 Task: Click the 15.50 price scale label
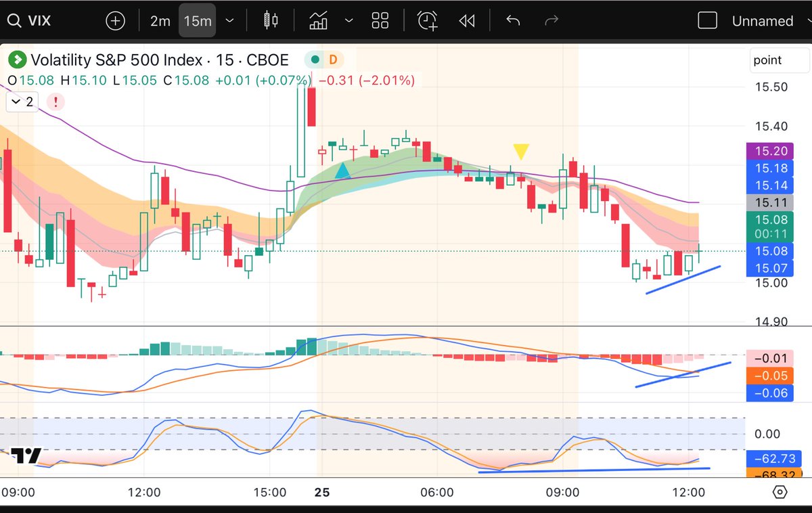point(770,87)
